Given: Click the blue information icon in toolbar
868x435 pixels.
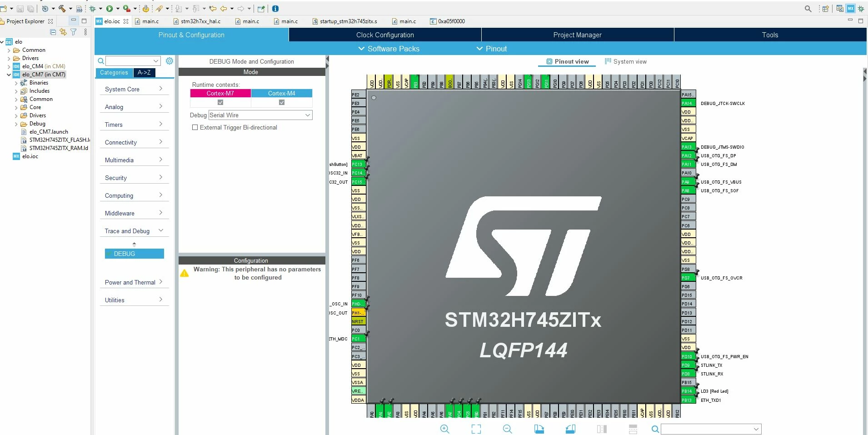Looking at the screenshot, I should (x=275, y=9).
